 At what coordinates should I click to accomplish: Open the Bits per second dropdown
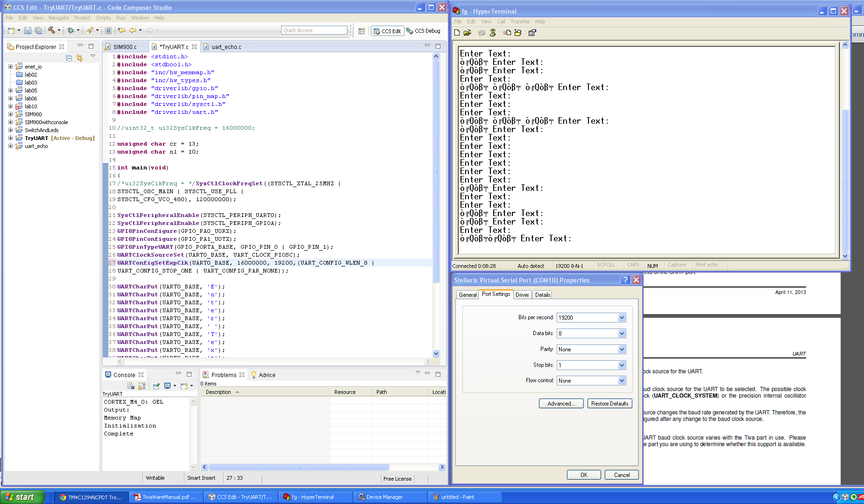[622, 318]
